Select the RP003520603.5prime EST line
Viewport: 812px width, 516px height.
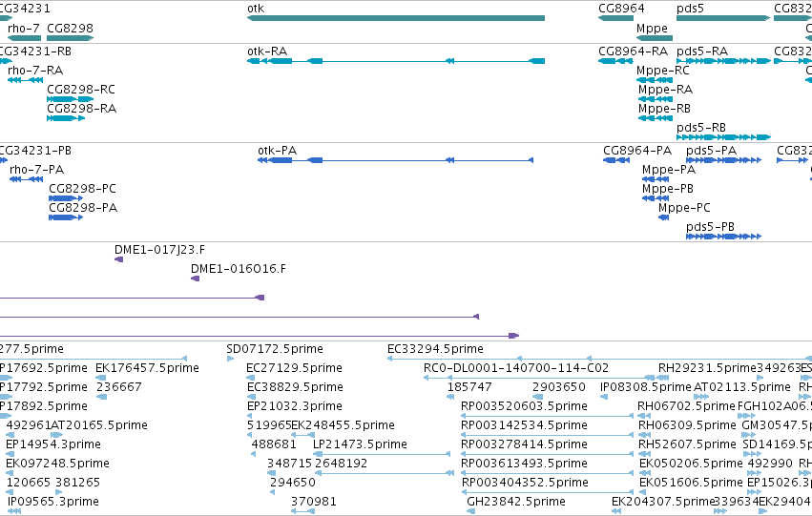click(547, 416)
